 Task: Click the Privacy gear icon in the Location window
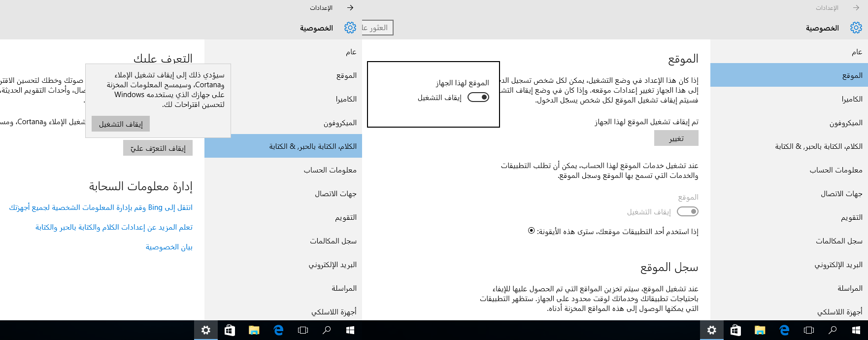click(856, 28)
